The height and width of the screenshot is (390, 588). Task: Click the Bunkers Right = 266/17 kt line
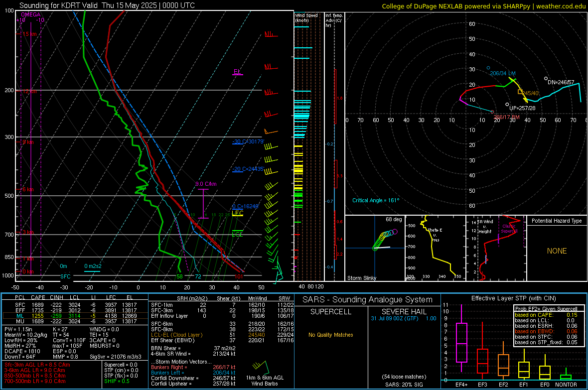tap(193, 367)
